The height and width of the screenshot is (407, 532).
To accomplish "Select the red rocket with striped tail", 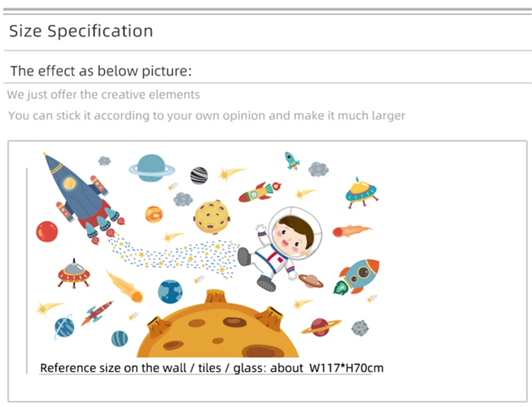I will click(x=260, y=192).
